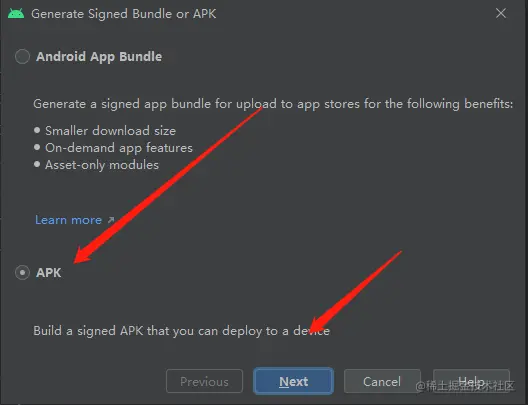The image size is (528, 405).
Task: Click the bullet dot before Asset-only modules
Action: pos(37,164)
